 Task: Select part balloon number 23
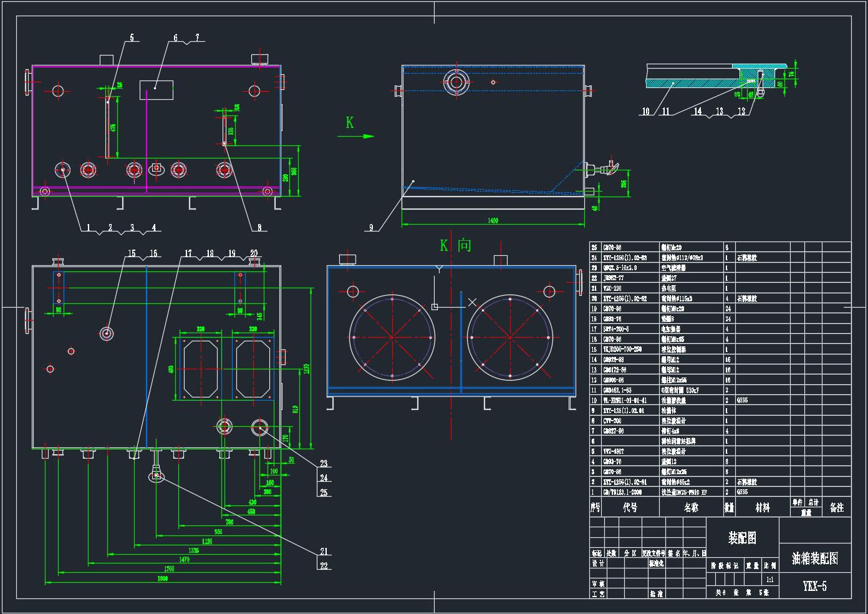pyautogui.click(x=324, y=464)
